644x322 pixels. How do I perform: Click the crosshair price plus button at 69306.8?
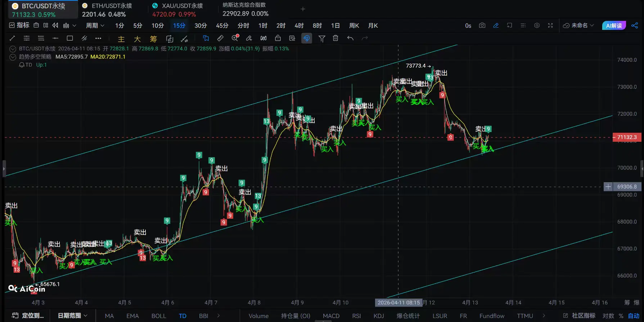(x=608, y=187)
